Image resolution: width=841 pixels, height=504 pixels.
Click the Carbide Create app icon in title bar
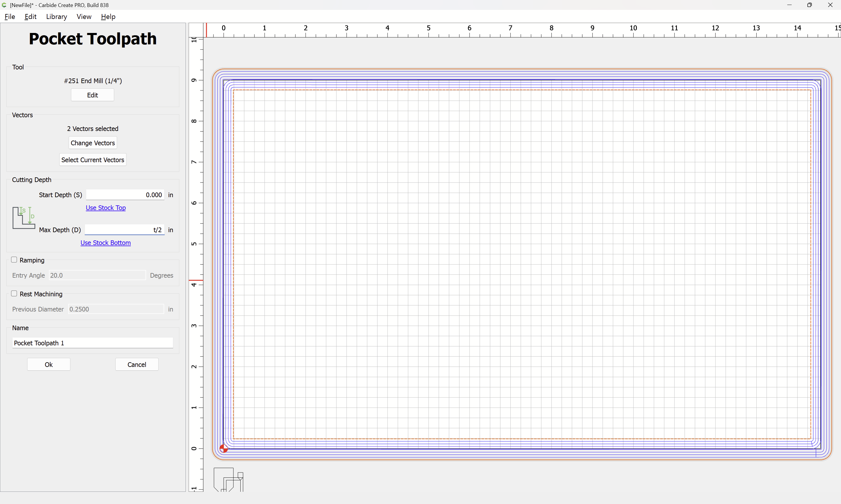[x=4, y=5]
